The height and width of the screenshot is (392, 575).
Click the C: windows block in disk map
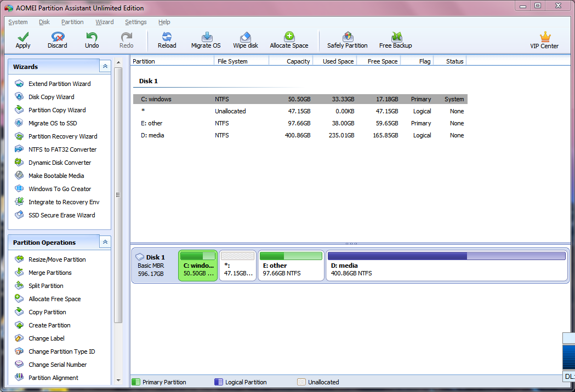(x=198, y=266)
